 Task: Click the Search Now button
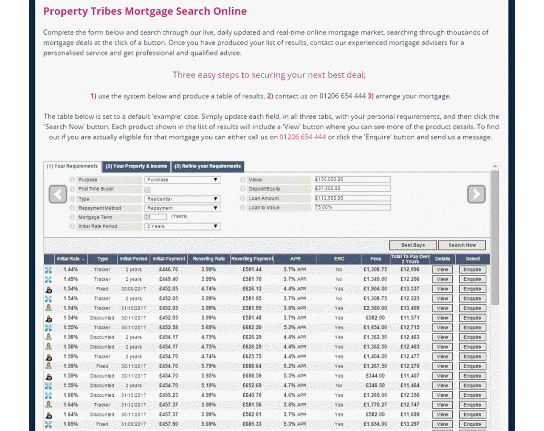pos(462,245)
